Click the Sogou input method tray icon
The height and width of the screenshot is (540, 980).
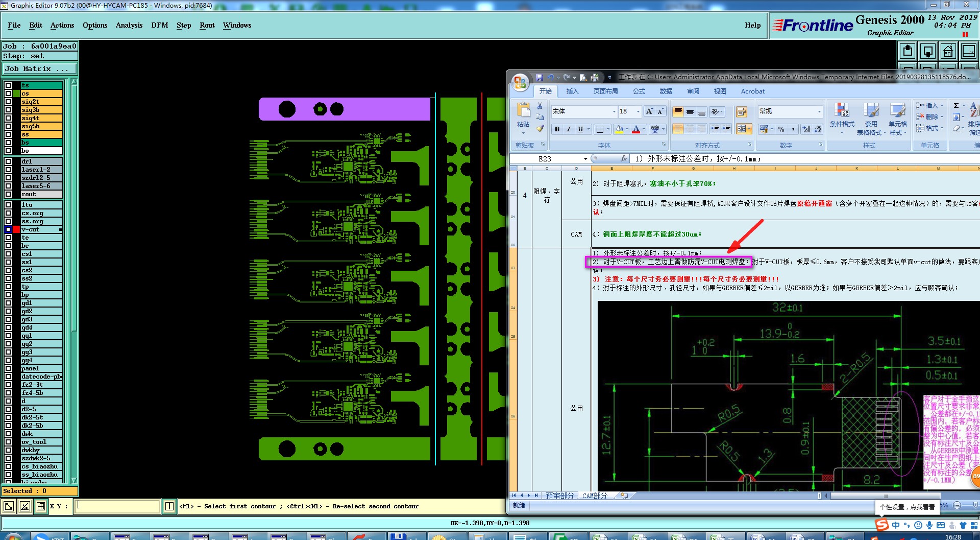coord(882,525)
